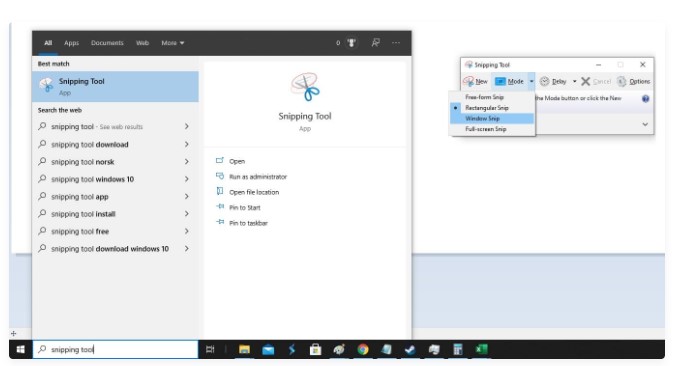
Task: Select Full-screen Snip option
Action: (x=492, y=129)
